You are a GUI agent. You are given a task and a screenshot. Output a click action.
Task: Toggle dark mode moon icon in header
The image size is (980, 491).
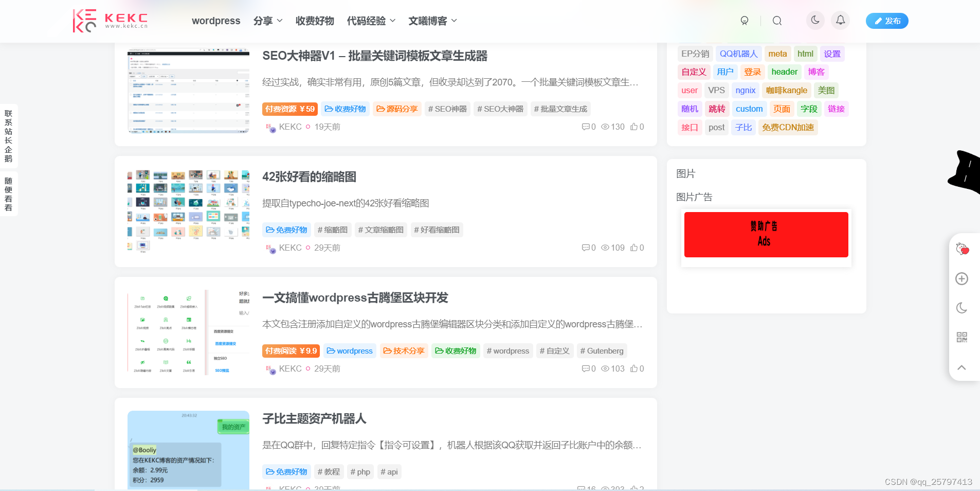815,20
